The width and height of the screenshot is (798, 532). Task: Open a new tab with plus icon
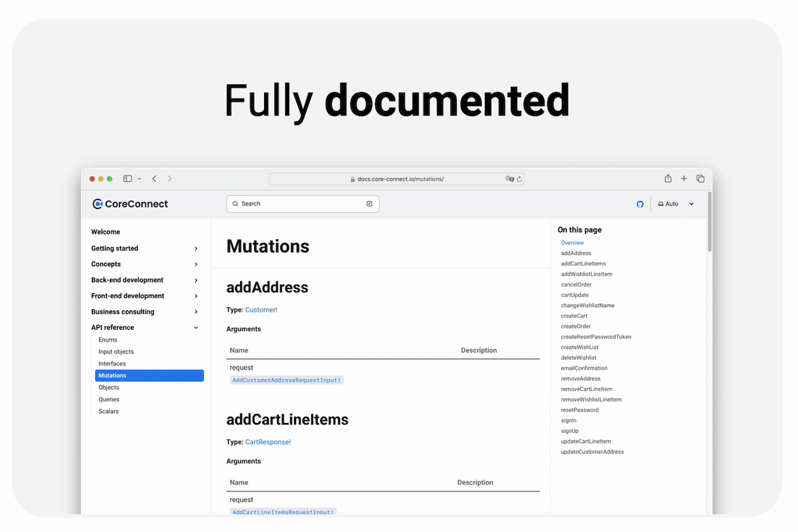684,179
